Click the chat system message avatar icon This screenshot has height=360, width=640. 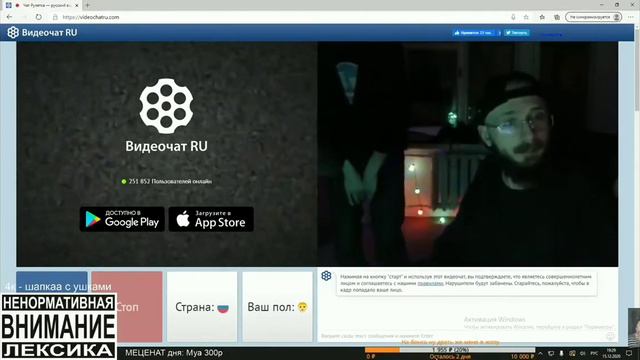coord(326,276)
